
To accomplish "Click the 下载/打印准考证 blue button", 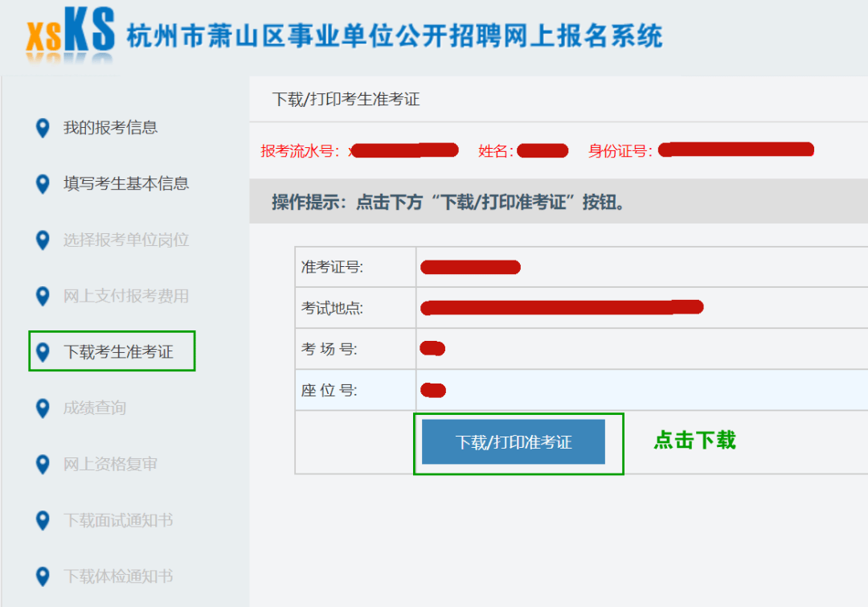I will 513,442.
